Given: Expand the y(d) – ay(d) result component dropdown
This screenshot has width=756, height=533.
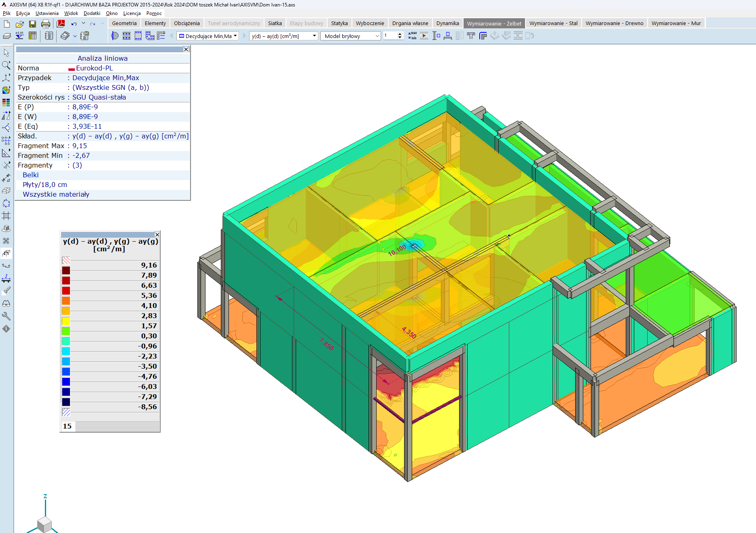Looking at the screenshot, I should point(284,36).
